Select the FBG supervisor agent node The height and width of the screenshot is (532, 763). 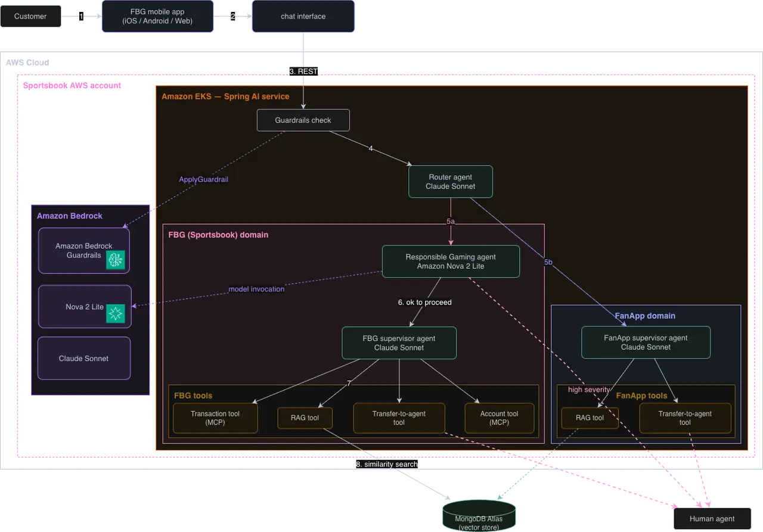coord(399,343)
